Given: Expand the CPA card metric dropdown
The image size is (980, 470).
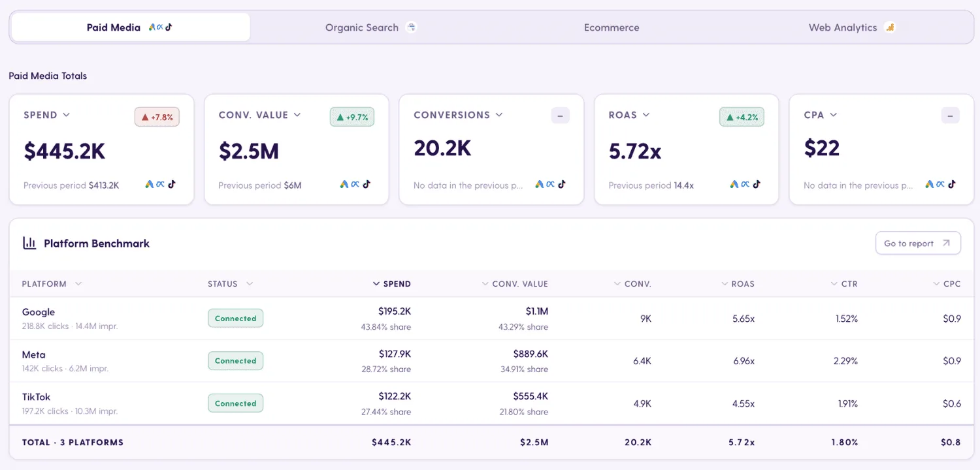Looking at the screenshot, I should coord(833,115).
